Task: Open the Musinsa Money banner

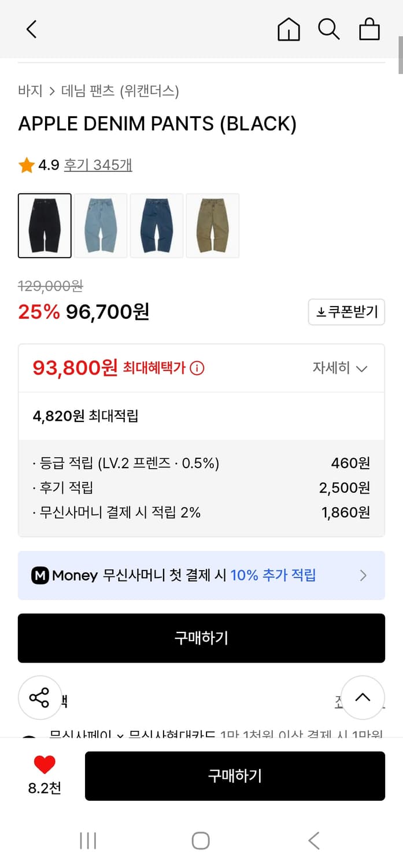Action: click(201, 575)
